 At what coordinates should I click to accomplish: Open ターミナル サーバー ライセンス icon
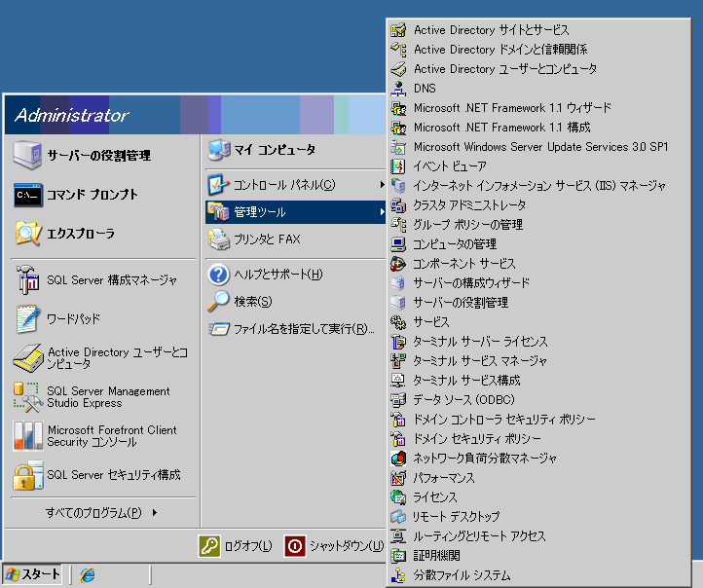pos(398,342)
